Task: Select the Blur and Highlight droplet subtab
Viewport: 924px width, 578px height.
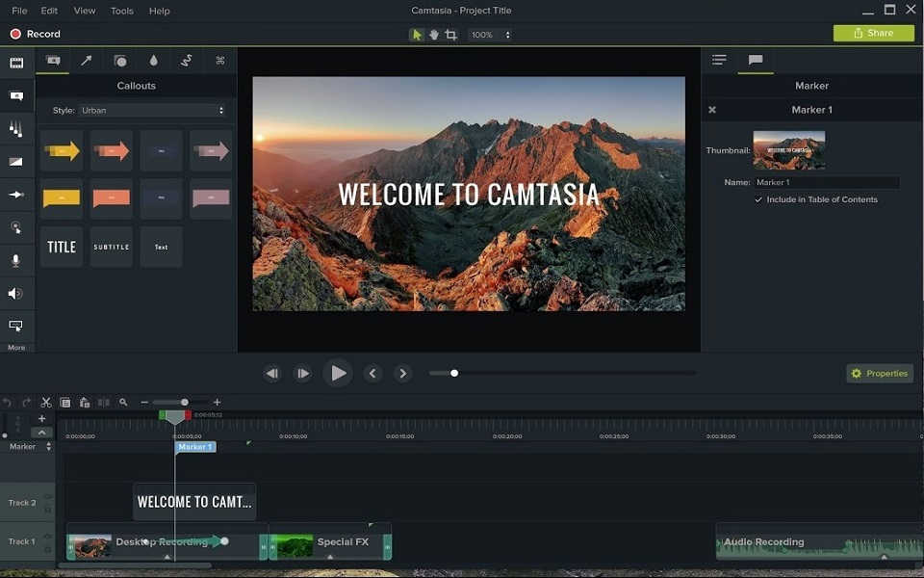Action: [x=154, y=60]
